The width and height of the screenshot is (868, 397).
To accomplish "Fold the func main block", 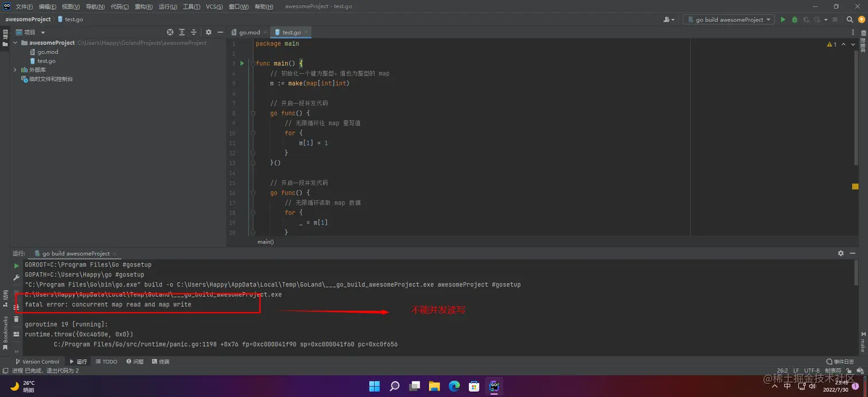I will point(253,63).
